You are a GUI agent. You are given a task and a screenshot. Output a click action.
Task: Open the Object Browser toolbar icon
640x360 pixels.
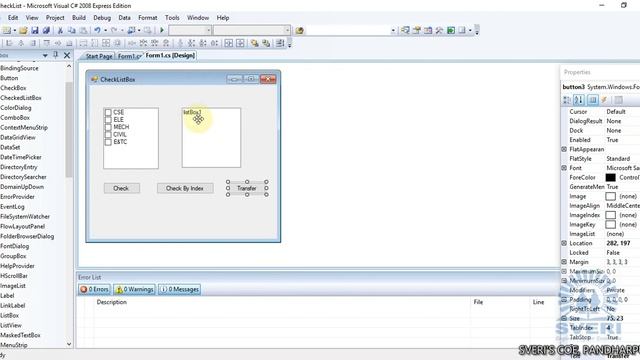click(x=428, y=30)
